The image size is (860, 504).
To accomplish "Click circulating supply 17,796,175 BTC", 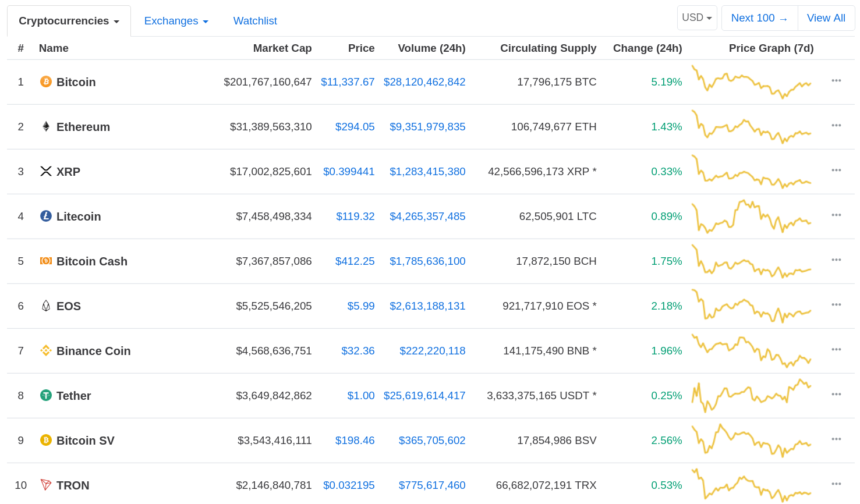I will pyautogui.click(x=557, y=82).
